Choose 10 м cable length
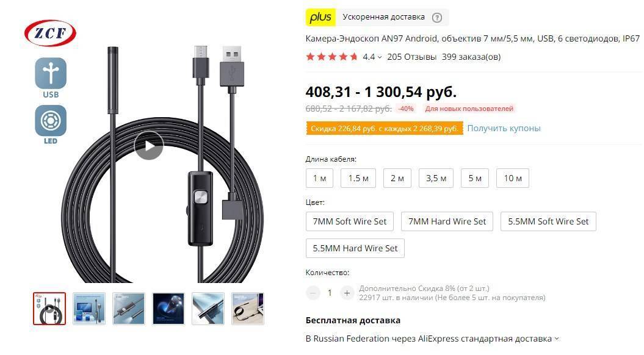 pyautogui.click(x=513, y=178)
